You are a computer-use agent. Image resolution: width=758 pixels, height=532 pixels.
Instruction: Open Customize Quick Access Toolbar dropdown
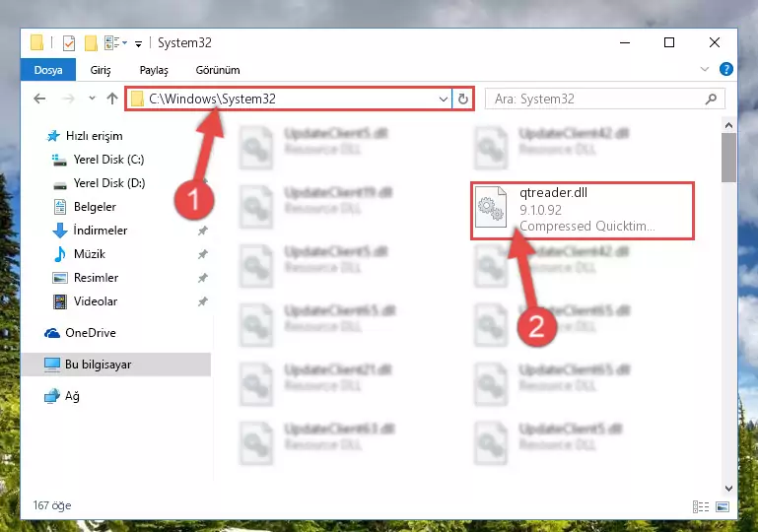pos(138,44)
